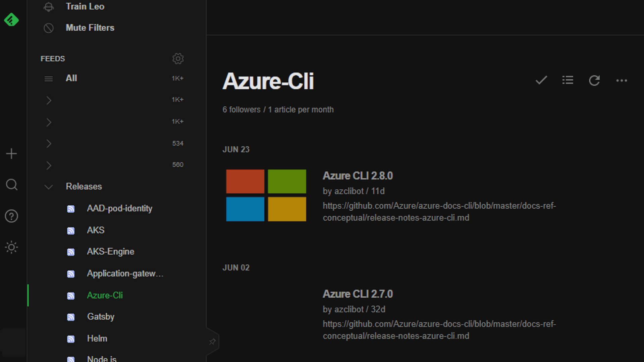The height and width of the screenshot is (362, 644).
Task: Click the hamburger icon beside All
Action: [49, 79]
